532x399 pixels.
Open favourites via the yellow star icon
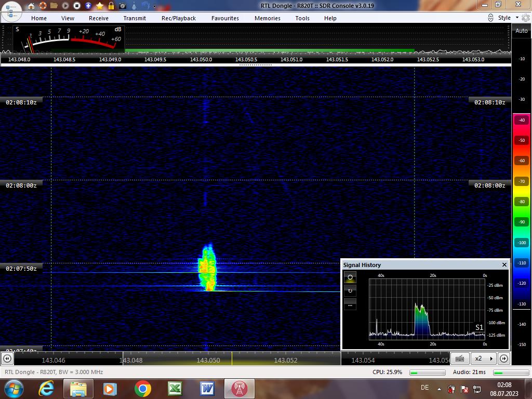pos(100,6)
